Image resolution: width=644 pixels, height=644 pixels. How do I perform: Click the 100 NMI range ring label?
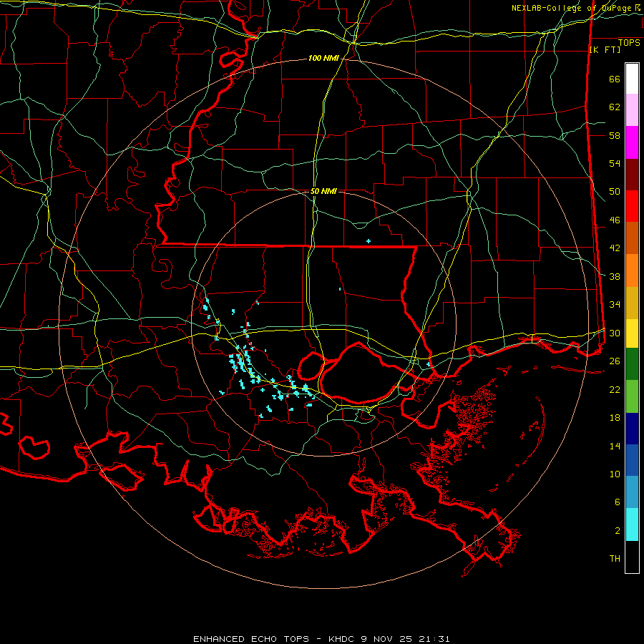point(323,59)
